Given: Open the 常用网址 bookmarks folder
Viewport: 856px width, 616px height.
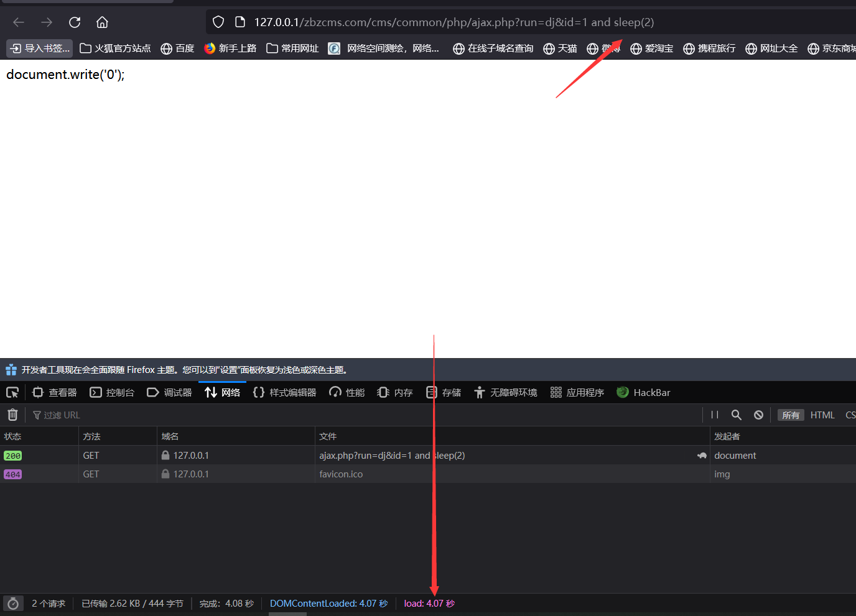Looking at the screenshot, I should (292, 48).
